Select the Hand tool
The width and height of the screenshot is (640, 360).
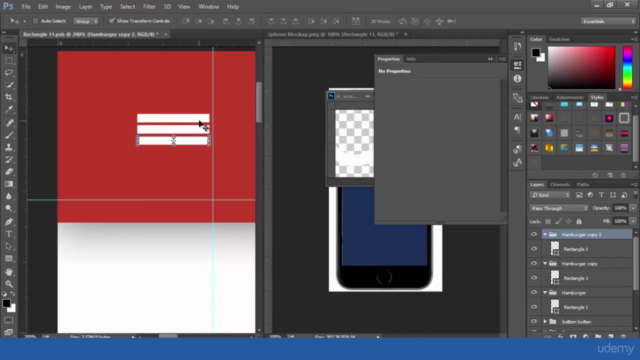[9, 272]
